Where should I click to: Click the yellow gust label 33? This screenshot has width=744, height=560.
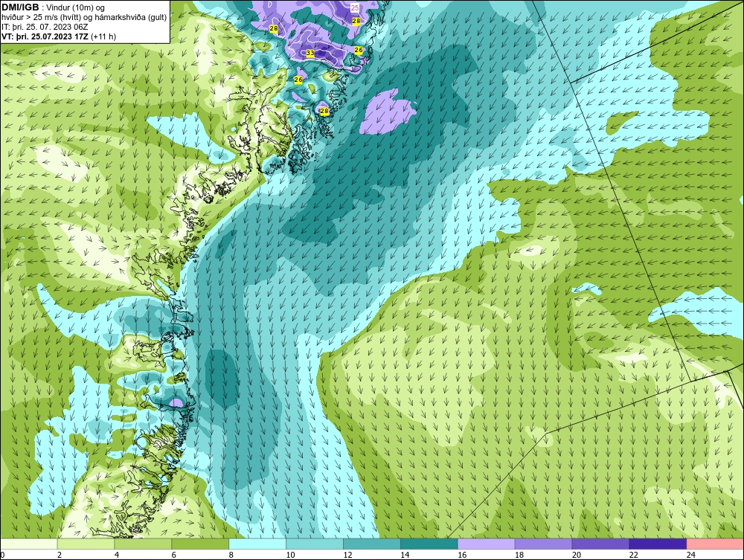coord(310,53)
